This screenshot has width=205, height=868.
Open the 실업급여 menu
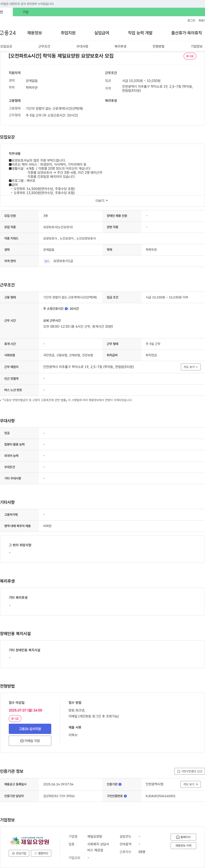click(101, 33)
